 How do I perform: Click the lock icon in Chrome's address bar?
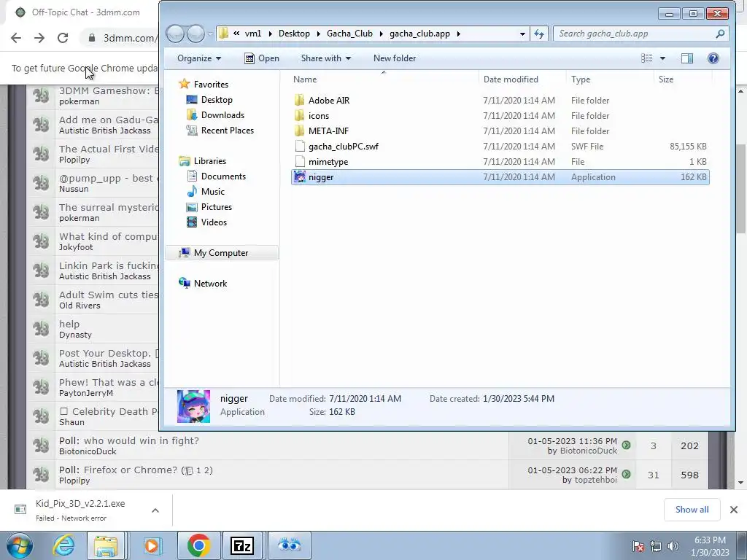(x=91, y=38)
